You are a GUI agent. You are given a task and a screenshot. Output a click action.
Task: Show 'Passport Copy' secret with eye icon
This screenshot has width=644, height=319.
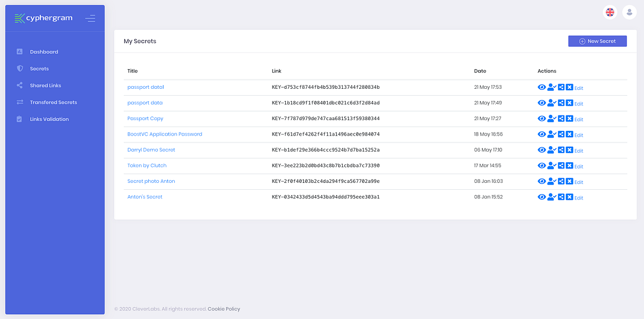(541, 119)
